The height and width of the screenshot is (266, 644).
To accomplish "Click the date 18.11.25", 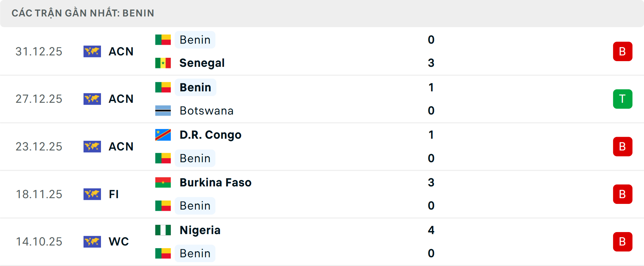I will click(39, 194).
